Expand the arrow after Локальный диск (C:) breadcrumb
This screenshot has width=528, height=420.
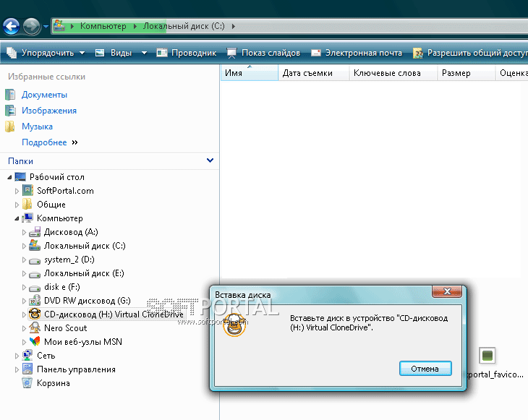(x=234, y=26)
